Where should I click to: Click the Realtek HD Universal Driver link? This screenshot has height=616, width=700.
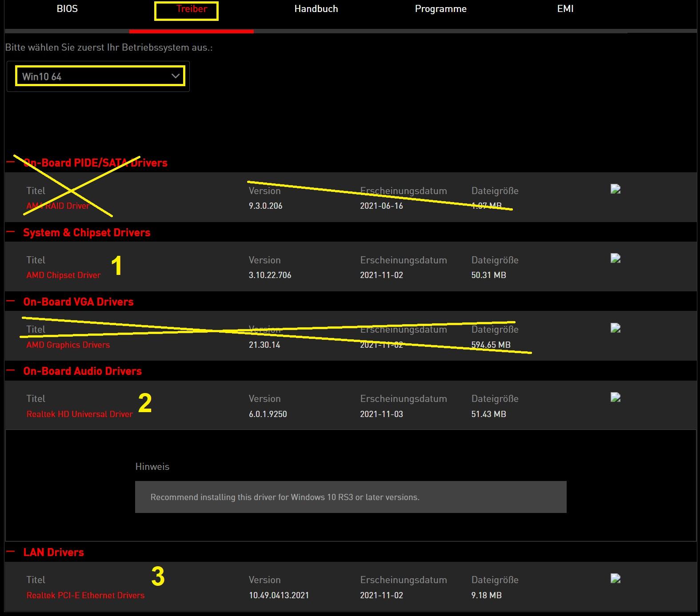(x=80, y=414)
